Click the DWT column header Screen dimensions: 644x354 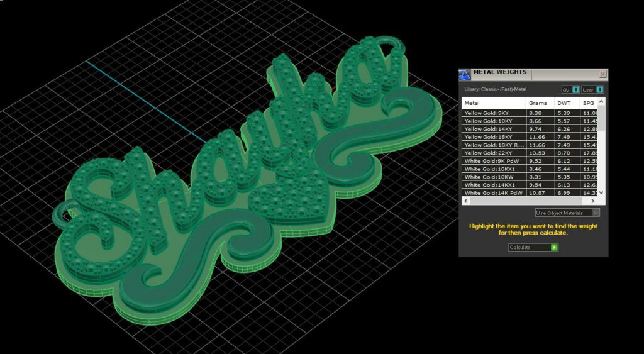tap(567, 103)
